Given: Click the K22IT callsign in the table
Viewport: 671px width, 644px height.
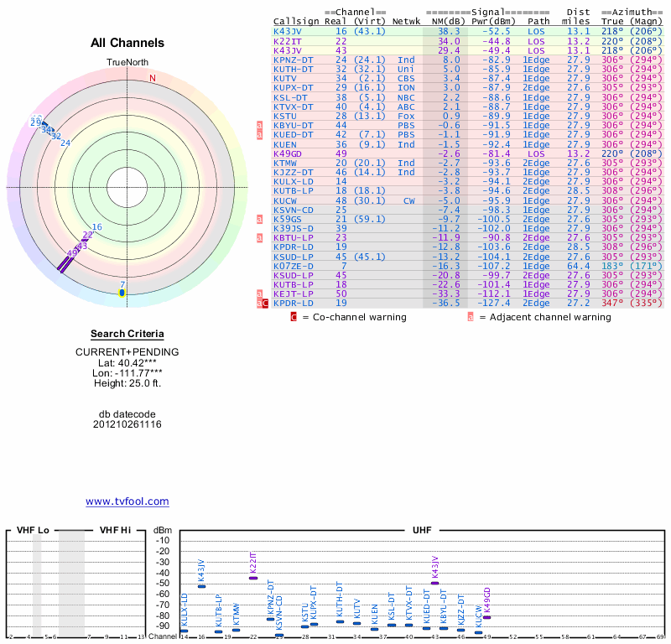Looking at the screenshot, I should 288,40.
